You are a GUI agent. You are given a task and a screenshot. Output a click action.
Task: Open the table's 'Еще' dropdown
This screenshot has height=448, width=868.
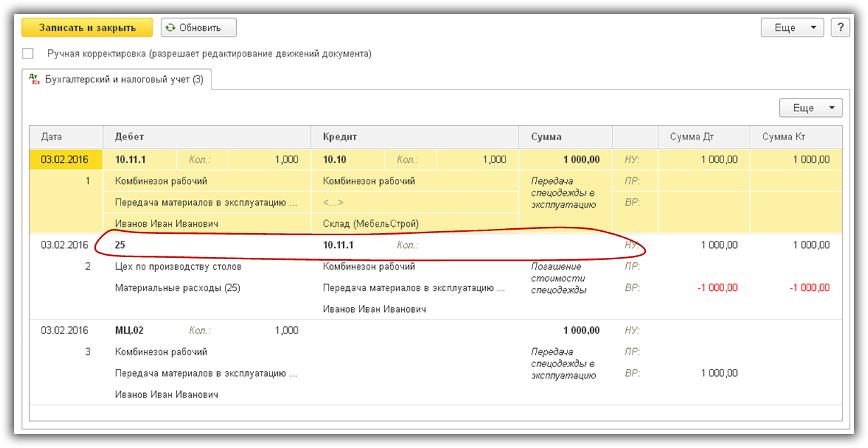click(x=811, y=108)
